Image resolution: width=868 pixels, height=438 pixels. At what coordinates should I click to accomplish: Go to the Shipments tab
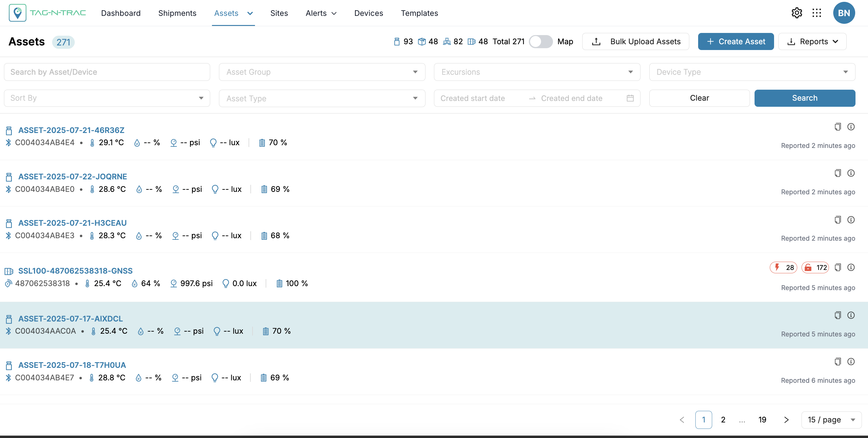click(x=177, y=13)
